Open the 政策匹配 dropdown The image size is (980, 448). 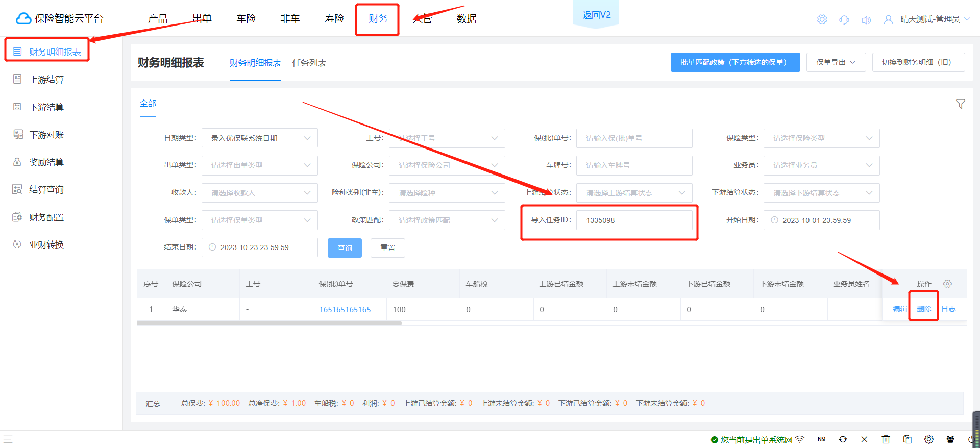(447, 220)
